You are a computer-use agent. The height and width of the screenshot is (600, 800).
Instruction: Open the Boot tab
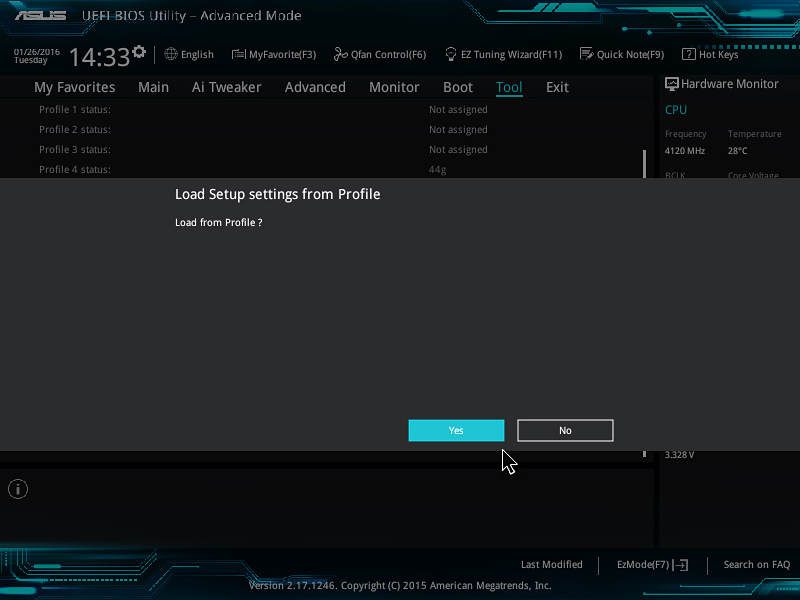(458, 87)
